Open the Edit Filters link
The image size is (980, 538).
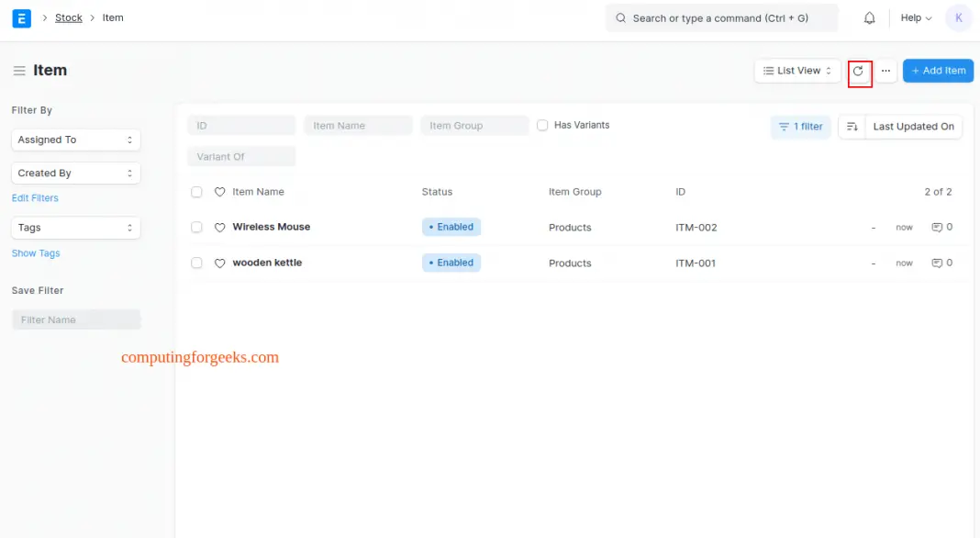click(35, 197)
